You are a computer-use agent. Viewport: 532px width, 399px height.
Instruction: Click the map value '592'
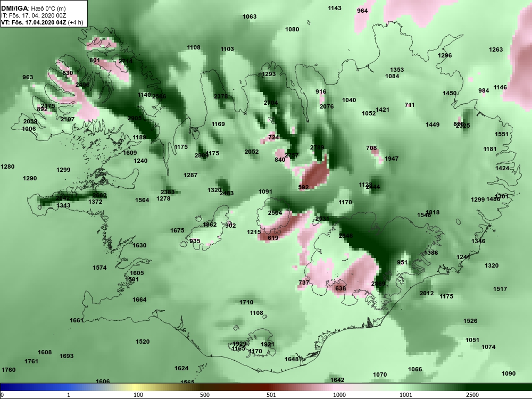pos(303,187)
